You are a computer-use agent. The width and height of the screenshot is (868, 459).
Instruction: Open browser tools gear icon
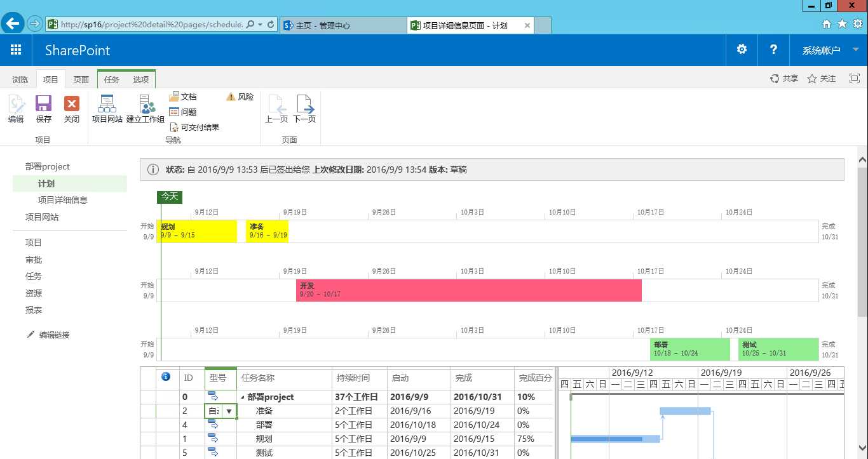[x=857, y=24]
